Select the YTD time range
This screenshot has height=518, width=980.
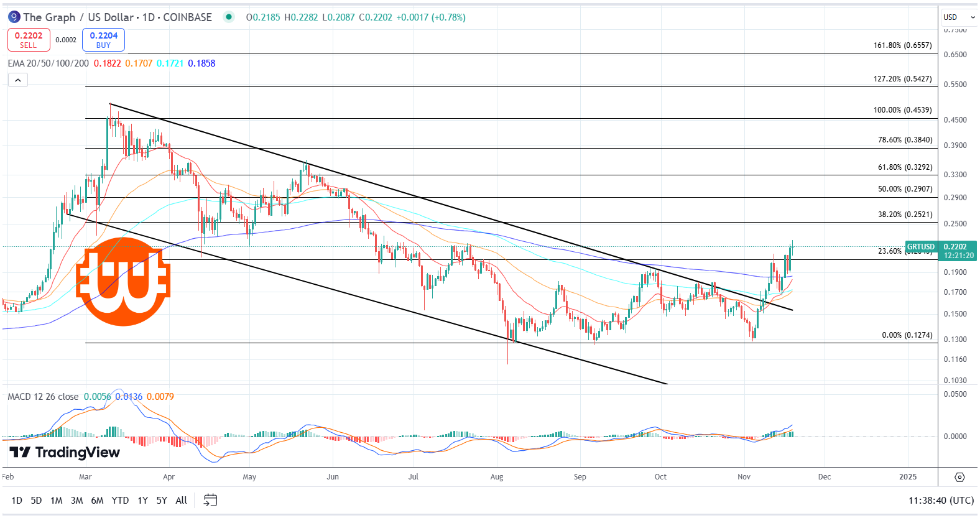120,500
